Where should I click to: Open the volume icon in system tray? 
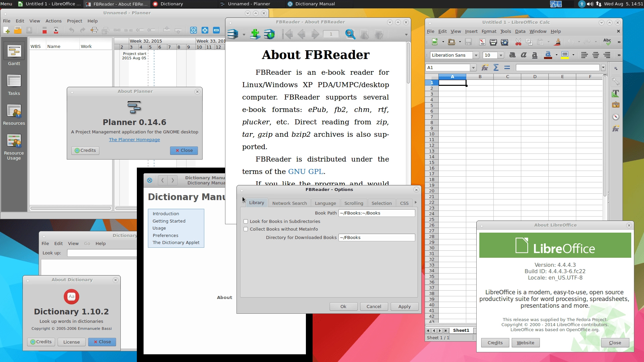(x=590, y=4)
